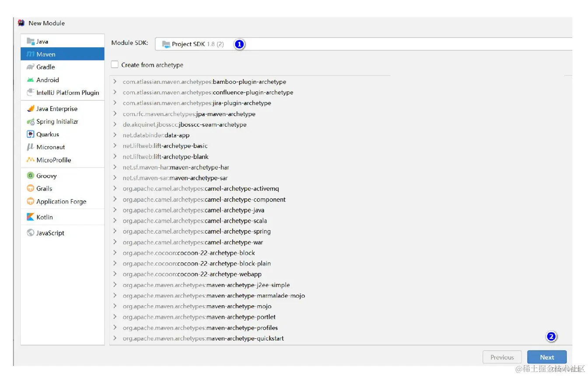Choose the MicroProfile icon
Screen dimensions: 588x376
(x=31, y=160)
